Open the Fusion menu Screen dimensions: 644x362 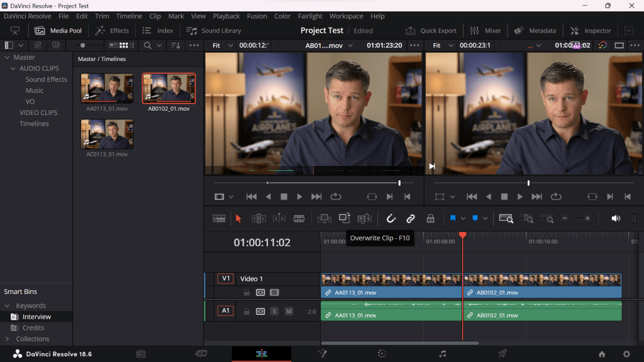(x=257, y=16)
